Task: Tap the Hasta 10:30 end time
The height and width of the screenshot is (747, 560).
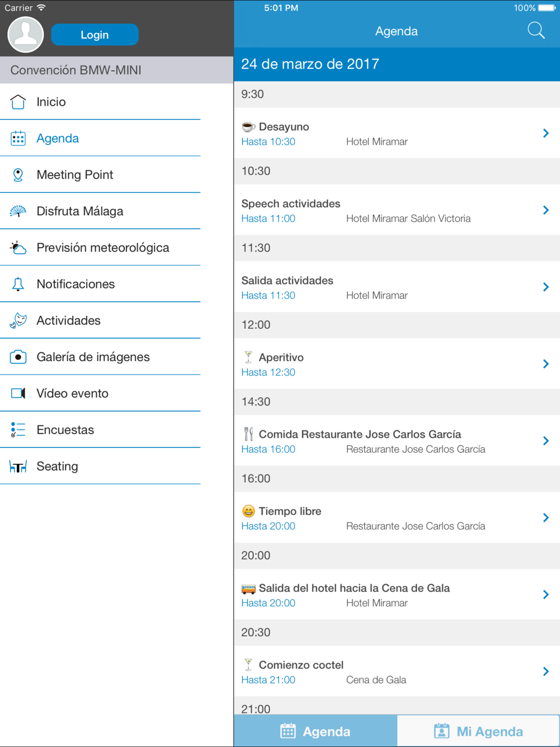Action: click(268, 142)
